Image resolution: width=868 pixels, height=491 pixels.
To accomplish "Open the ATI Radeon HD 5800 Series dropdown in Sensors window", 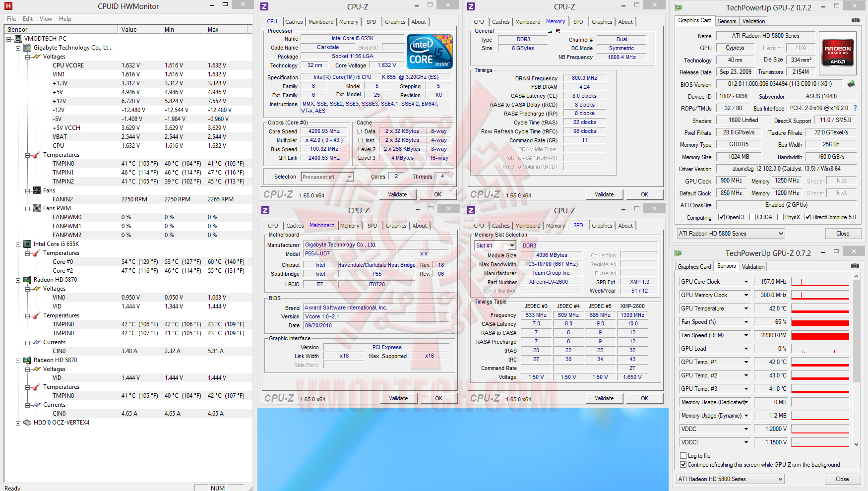I will tap(731, 479).
